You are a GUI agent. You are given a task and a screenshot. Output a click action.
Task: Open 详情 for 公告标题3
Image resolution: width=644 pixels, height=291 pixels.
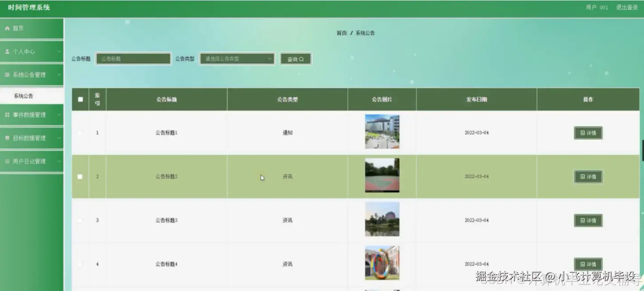click(588, 220)
